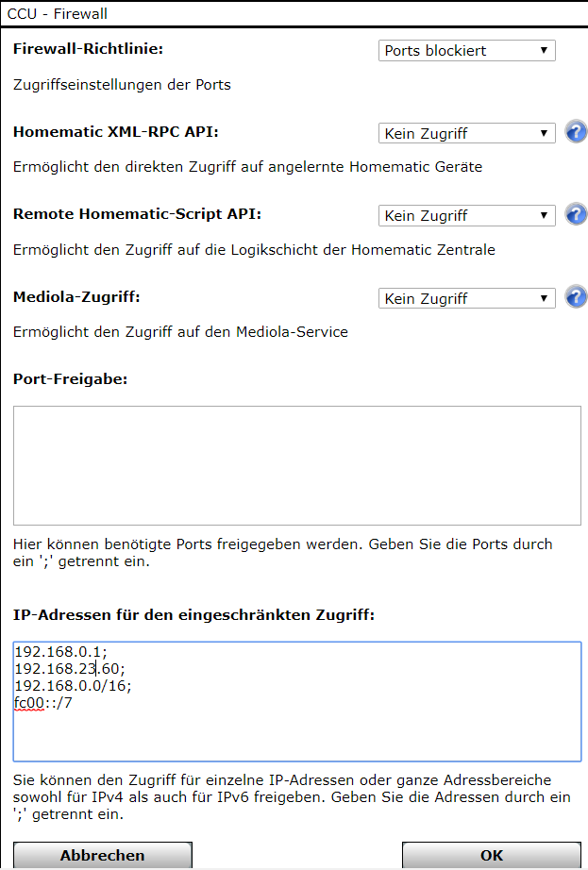Open the Remote Homematic-Script API access dropdown
Viewport: 588px width, 870px height.
[466, 216]
